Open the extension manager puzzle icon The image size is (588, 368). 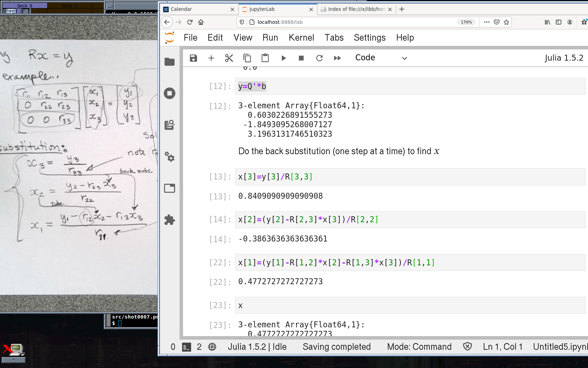(170, 220)
